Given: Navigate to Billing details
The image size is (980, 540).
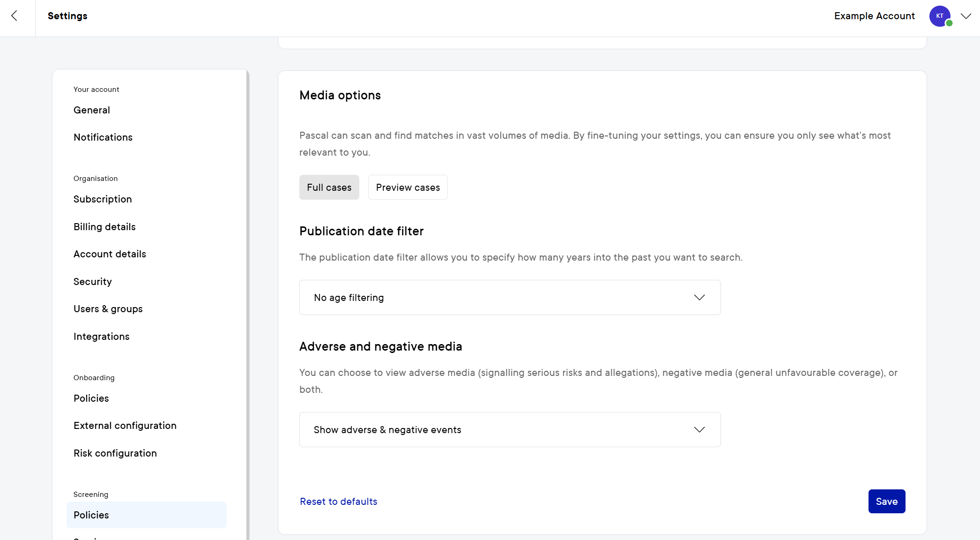Looking at the screenshot, I should point(104,227).
